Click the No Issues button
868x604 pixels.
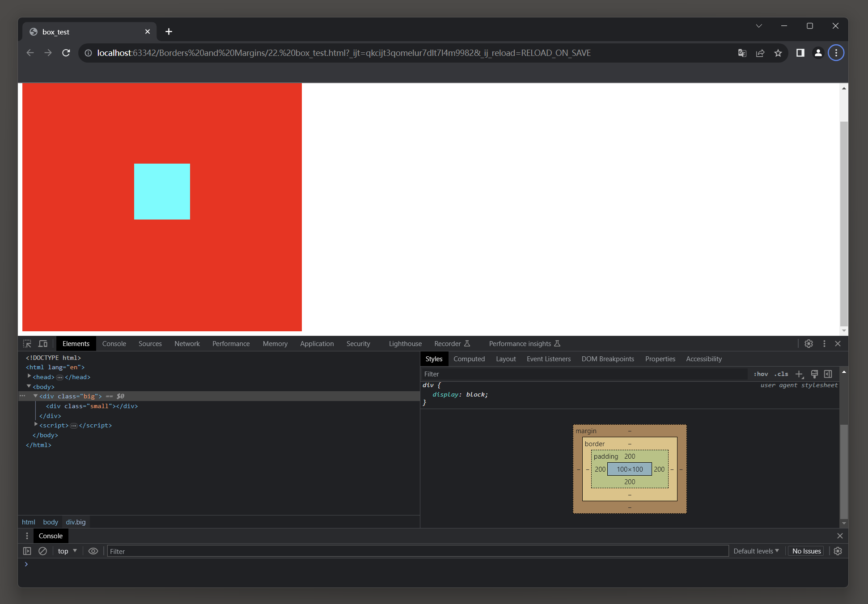pyautogui.click(x=806, y=551)
